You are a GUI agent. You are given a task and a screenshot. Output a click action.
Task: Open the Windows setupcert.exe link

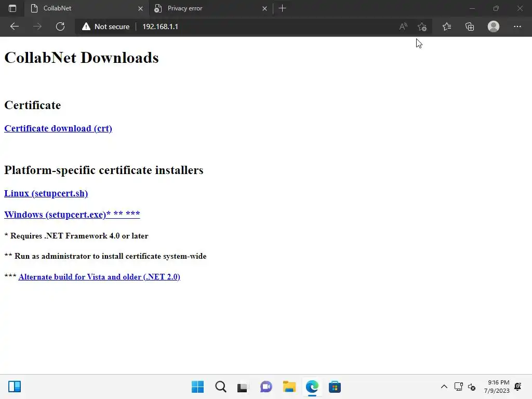click(x=72, y=215)
